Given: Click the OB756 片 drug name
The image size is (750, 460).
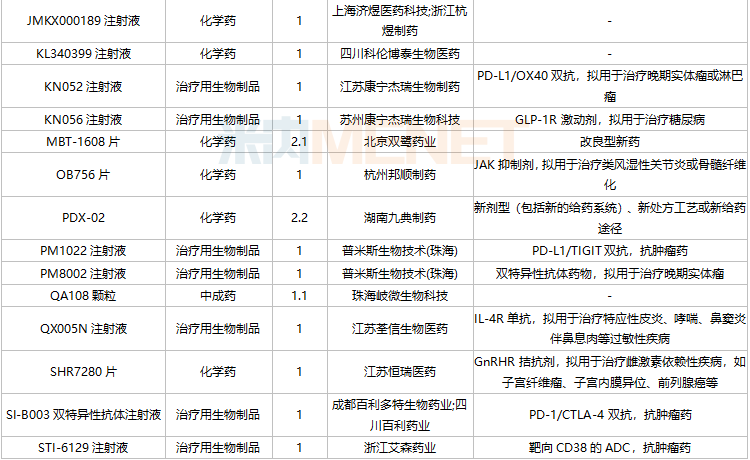Looking at the screenshot, I should (83, 175).
